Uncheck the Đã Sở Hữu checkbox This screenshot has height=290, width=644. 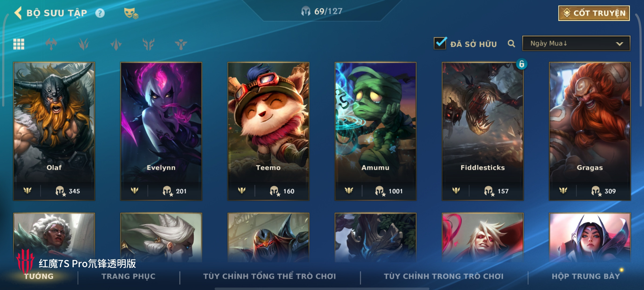pyautogui.click(x=440, y=43)
